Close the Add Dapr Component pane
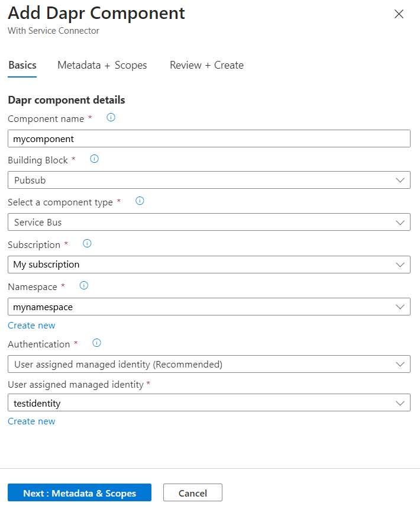The width and height of the screenshot is (420, 509). click(x=399, y=14)
